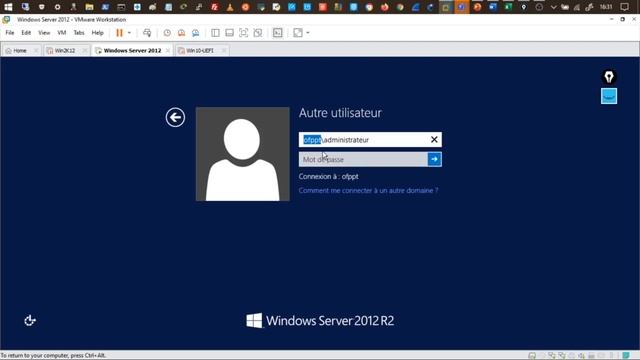
Task: Open VLC media player from the taskbar
Action: tap(230, 7)
